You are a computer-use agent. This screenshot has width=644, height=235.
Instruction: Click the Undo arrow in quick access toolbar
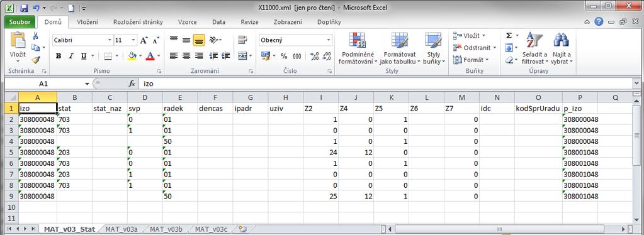coord(36,8)
